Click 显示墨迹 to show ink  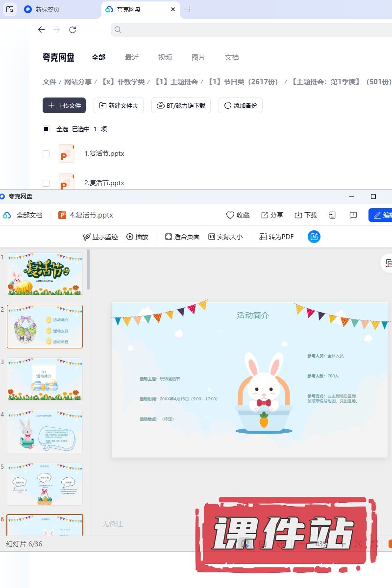click(x=100, y=237)
